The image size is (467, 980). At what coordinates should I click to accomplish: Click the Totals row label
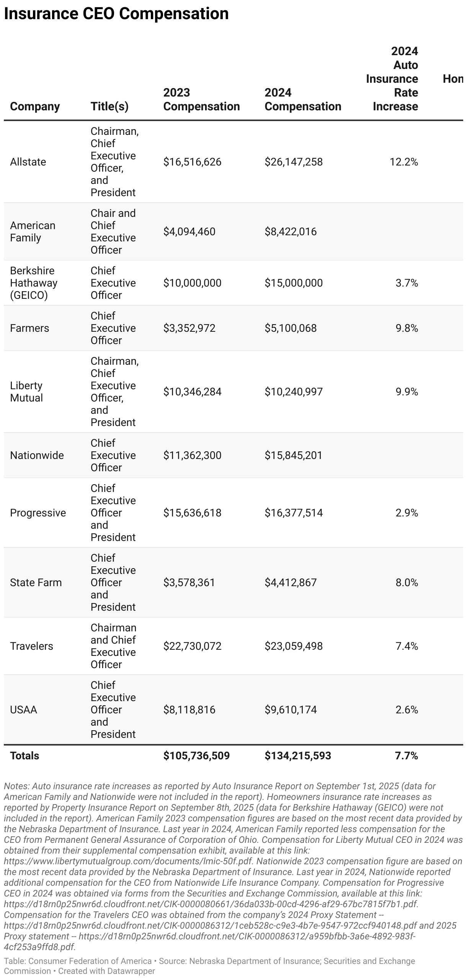24,755
